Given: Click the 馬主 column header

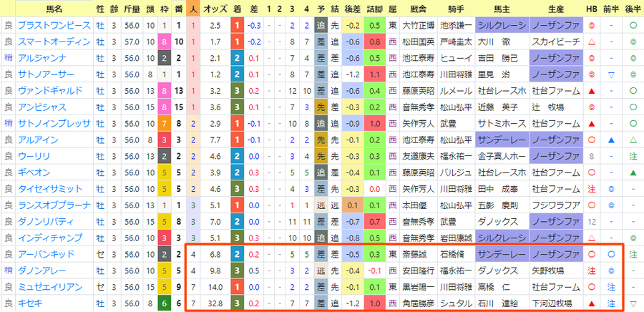Looking at the screenshot, I should coord(502,9).
